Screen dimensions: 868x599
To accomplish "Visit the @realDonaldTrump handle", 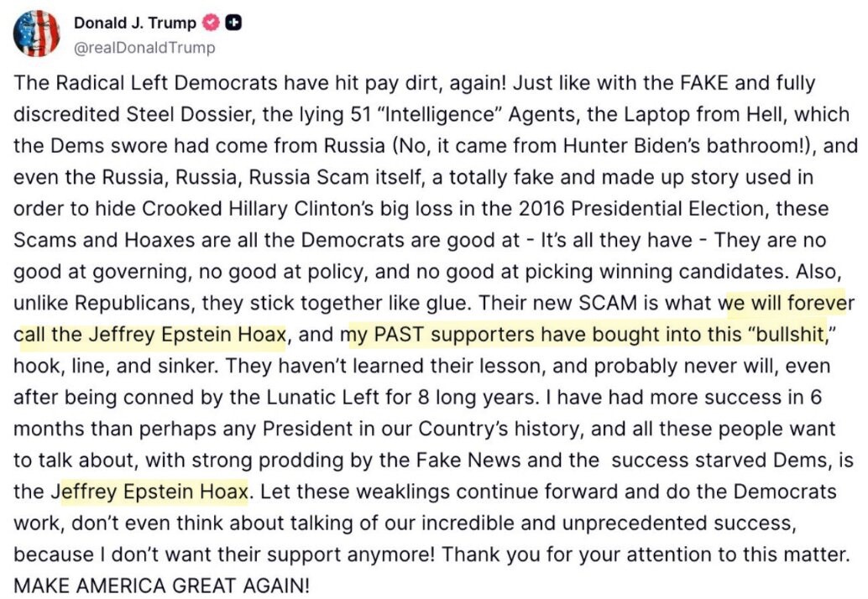I will point(144,48).
